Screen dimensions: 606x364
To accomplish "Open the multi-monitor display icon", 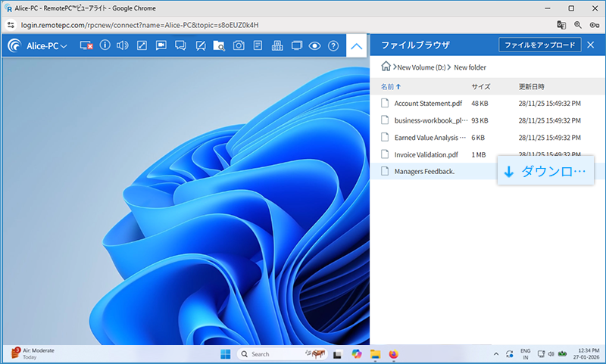I will click(297, 45).
